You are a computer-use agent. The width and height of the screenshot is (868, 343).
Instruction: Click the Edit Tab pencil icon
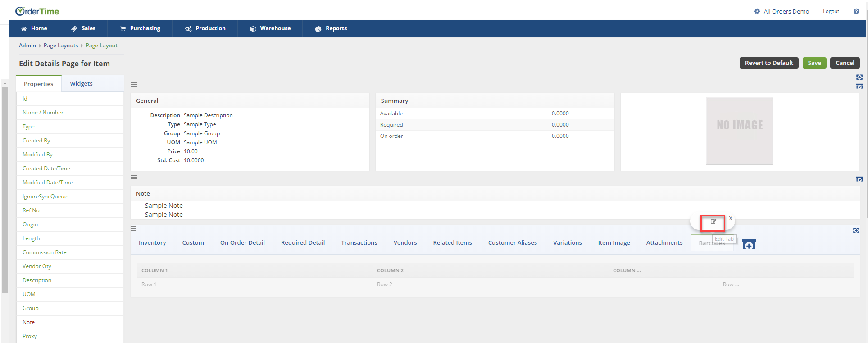[713, 221]
